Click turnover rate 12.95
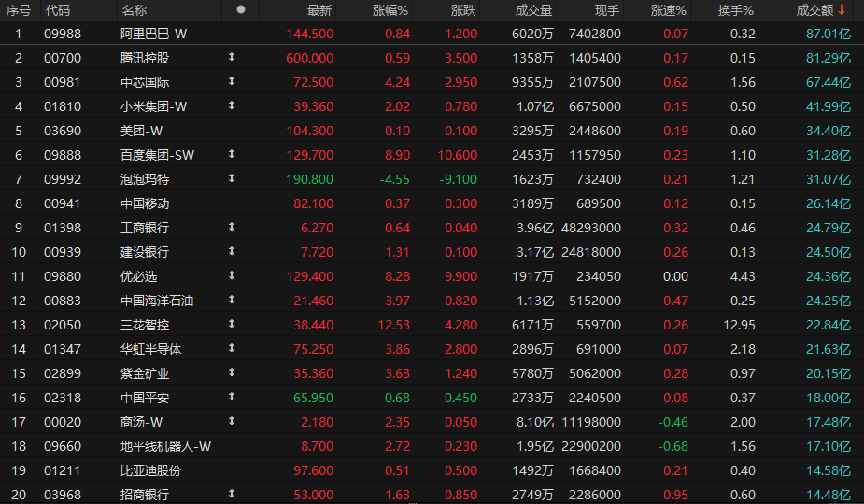This screenshot has width=864, height=504. coord(739,325)
